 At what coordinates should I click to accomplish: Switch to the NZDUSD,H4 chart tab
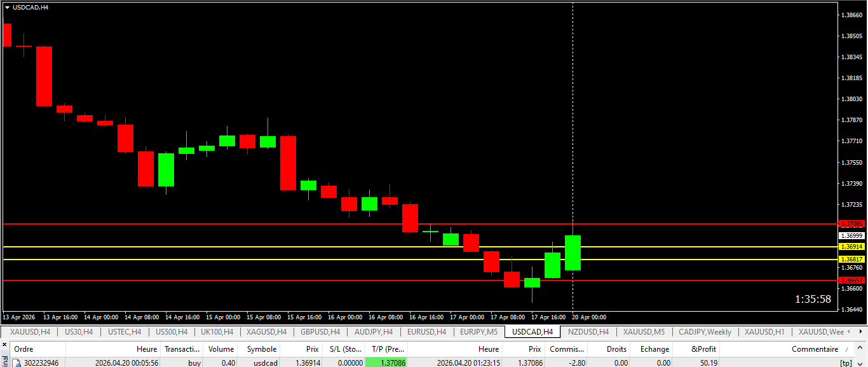click(x=588, y=331)
